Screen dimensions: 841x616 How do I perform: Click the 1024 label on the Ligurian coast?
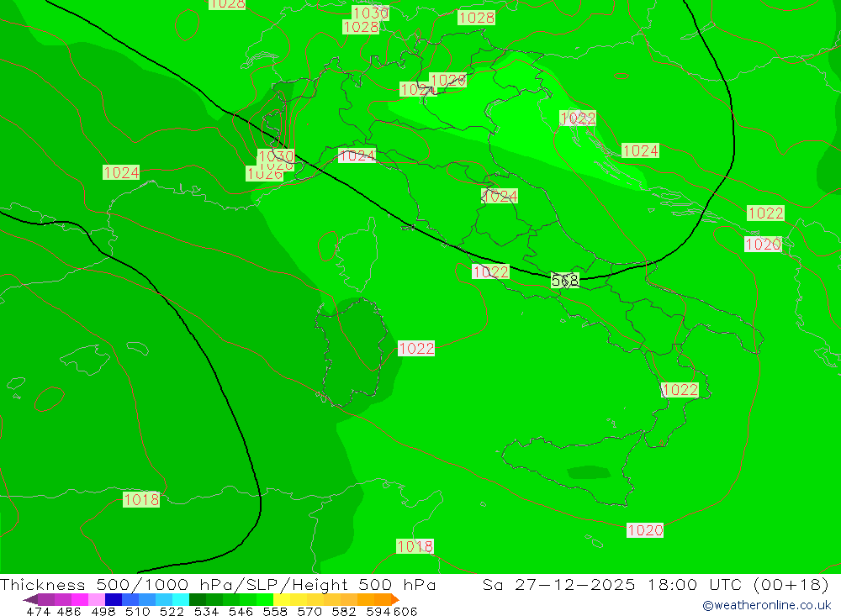point(357,155)
